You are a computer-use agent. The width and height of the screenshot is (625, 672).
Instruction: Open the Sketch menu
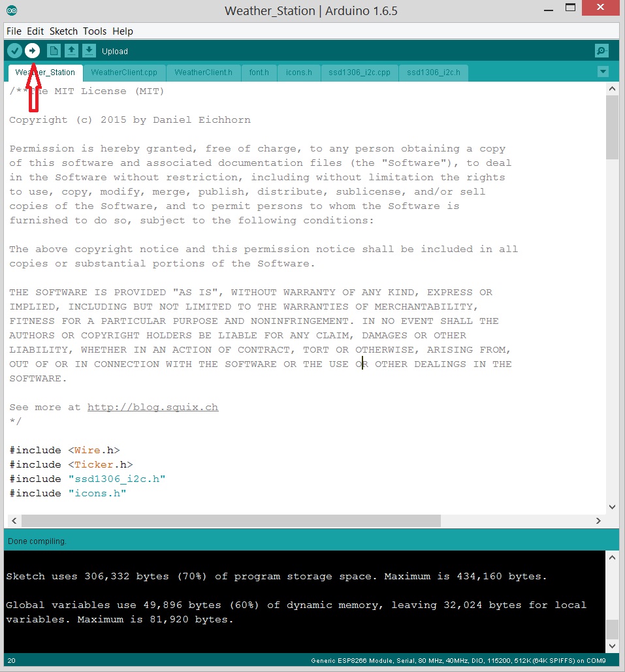[x=63, y=31]
